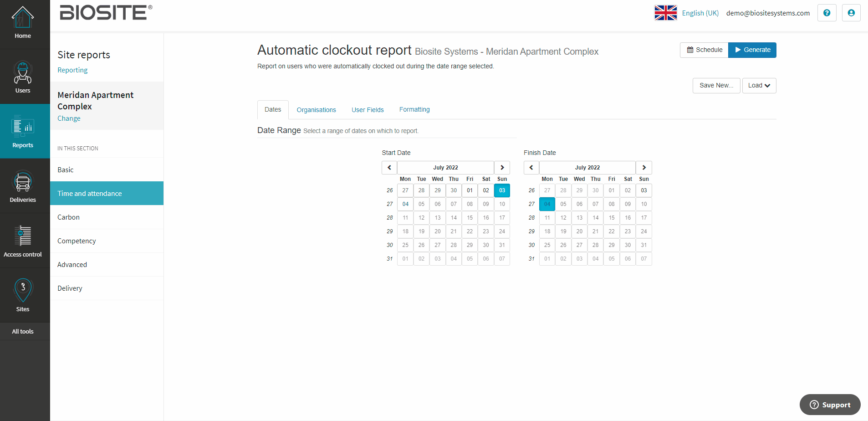868x421 pixels.
Task: Click the Biosite logo
Action: click(x=106, y=13)
